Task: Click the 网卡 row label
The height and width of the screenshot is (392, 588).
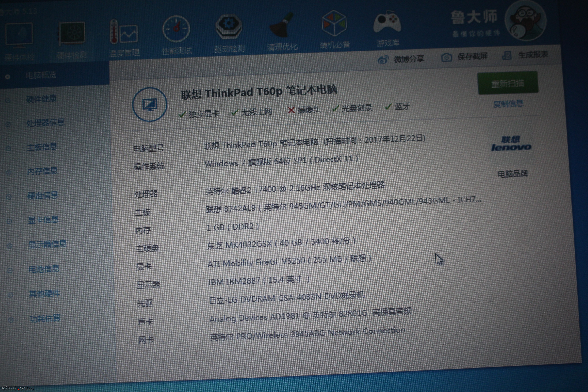Action: point(146,340)
